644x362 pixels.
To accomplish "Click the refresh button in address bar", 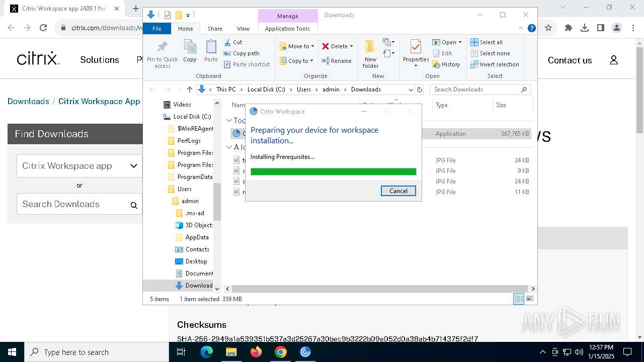I will pos(420,89).
